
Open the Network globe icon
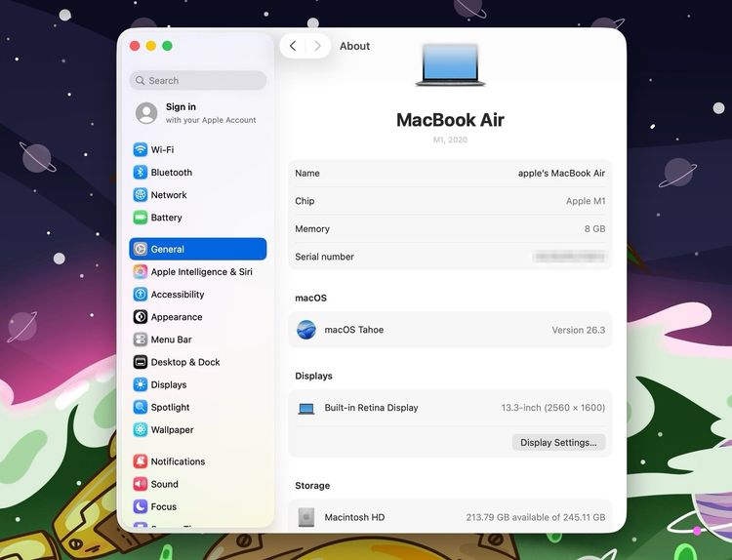(x=140, y=194)
